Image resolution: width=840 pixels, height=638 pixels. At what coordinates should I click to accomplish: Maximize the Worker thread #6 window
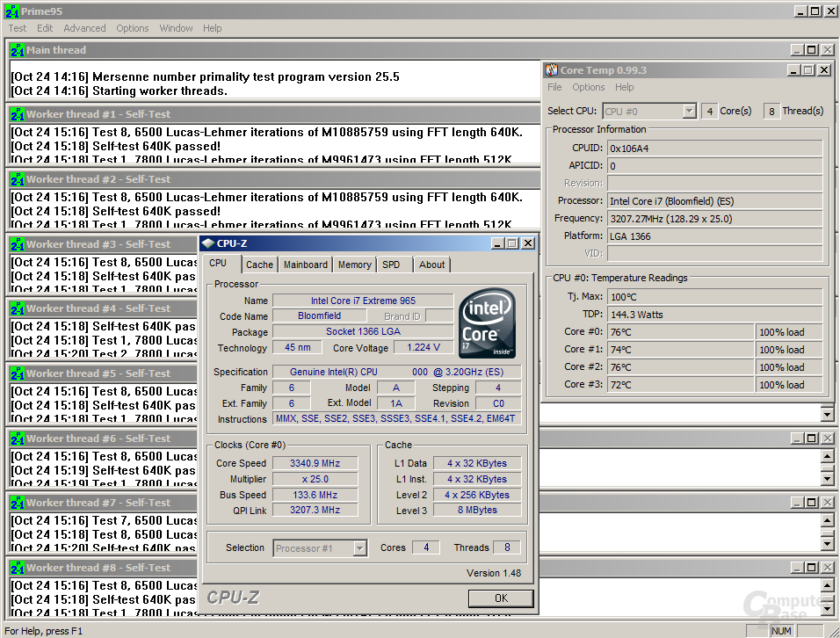[x=812, y=439]
